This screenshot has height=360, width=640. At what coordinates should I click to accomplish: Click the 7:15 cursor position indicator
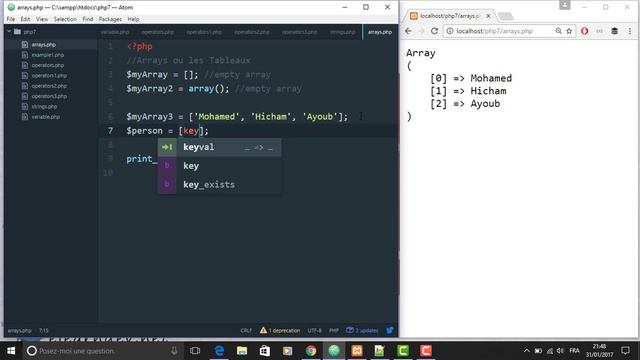click(x=44, y=331)
